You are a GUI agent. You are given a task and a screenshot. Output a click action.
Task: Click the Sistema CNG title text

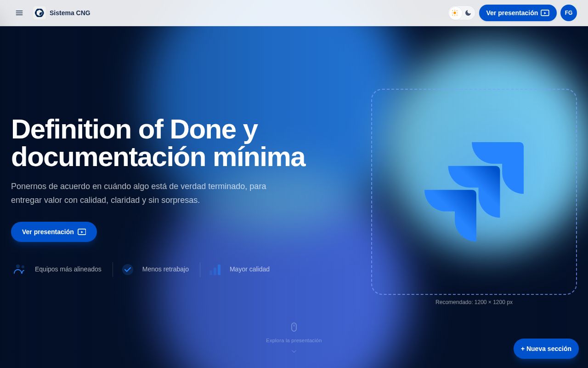70,13
